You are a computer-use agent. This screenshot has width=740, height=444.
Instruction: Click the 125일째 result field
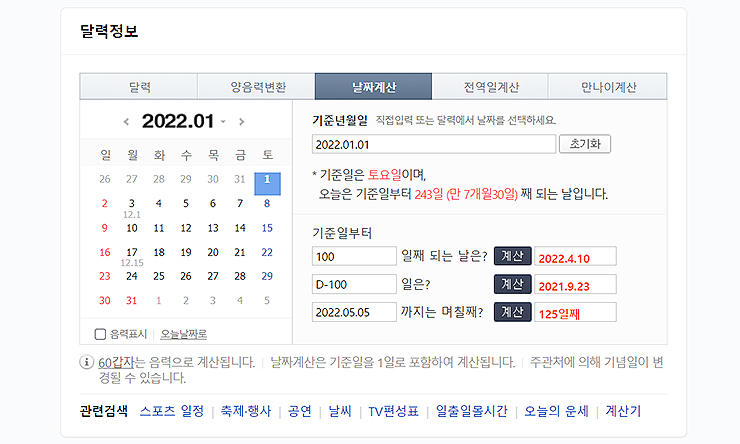[575, 312]
